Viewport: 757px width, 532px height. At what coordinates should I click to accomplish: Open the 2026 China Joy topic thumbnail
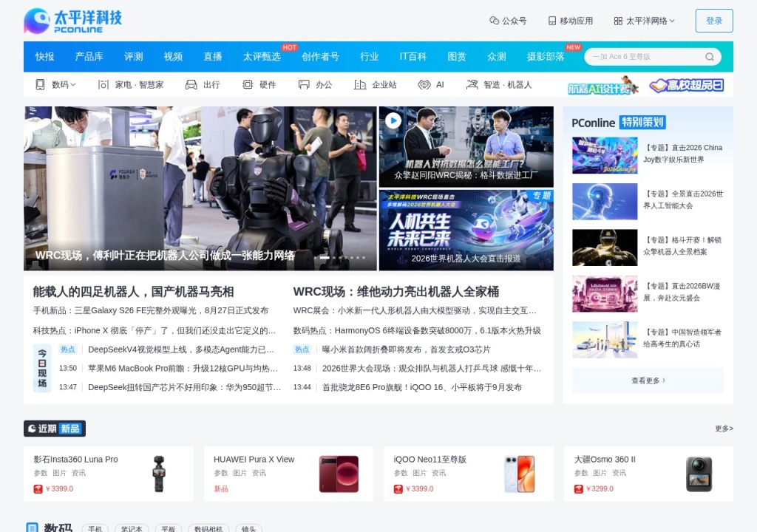[605, 155]
